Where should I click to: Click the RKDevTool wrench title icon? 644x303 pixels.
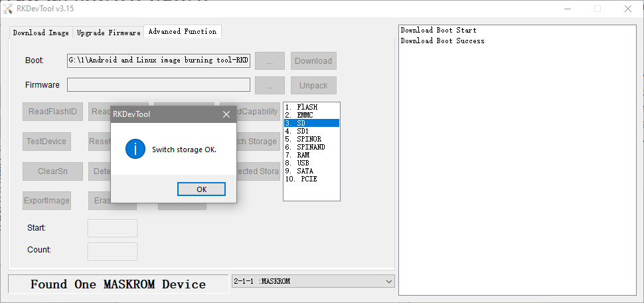click(x=8, y=8)
